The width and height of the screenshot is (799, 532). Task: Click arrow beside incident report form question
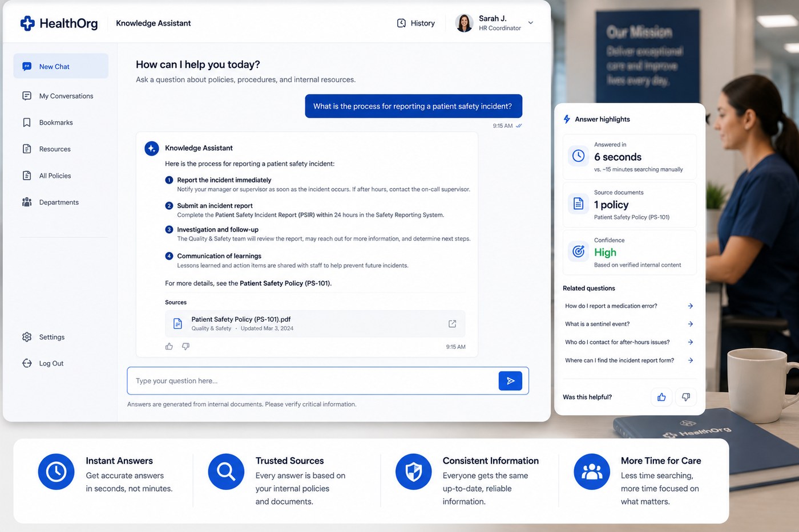[x=691, y=360]
